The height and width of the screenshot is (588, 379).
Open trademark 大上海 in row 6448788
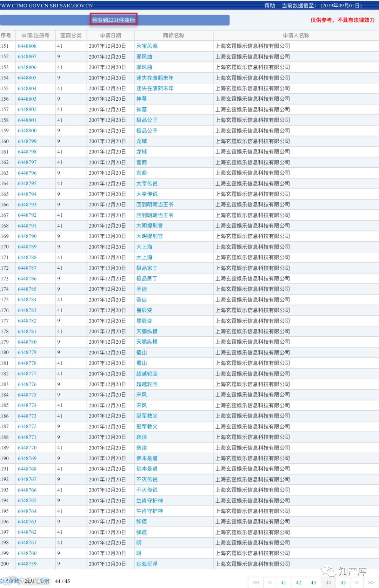[x=144, y=257]
